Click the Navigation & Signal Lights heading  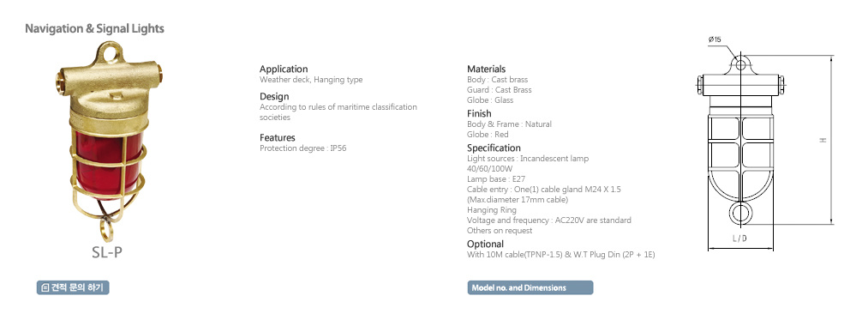coord(94,28)
